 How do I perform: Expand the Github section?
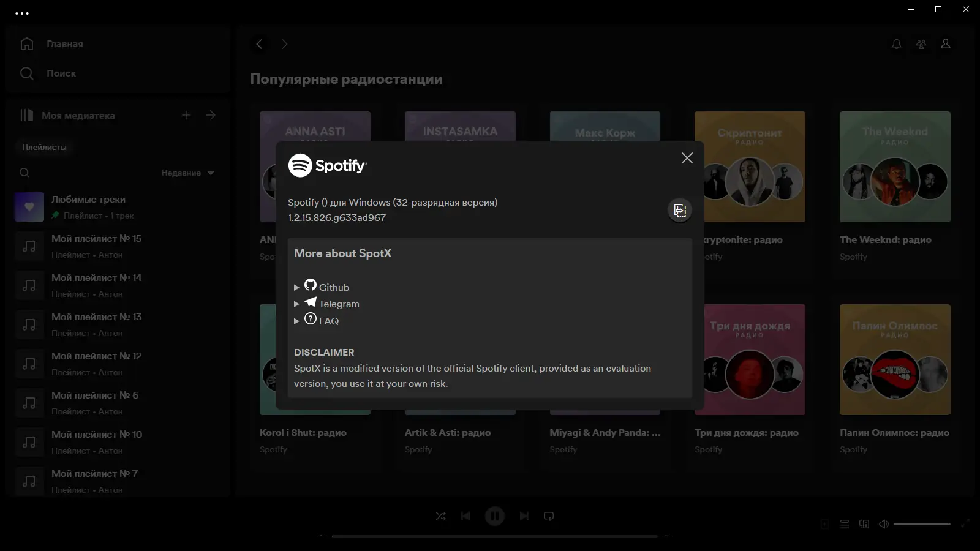[x=322, y=287]
